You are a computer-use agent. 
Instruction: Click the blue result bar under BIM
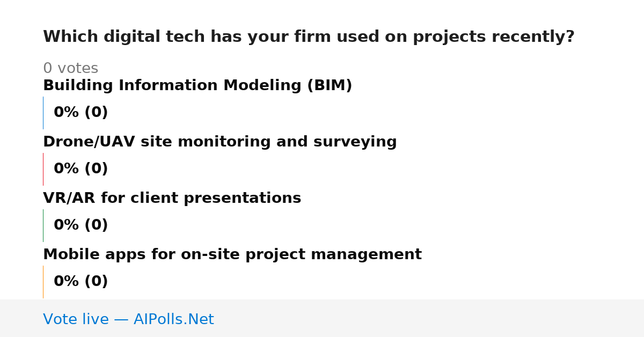pos(43,113)
